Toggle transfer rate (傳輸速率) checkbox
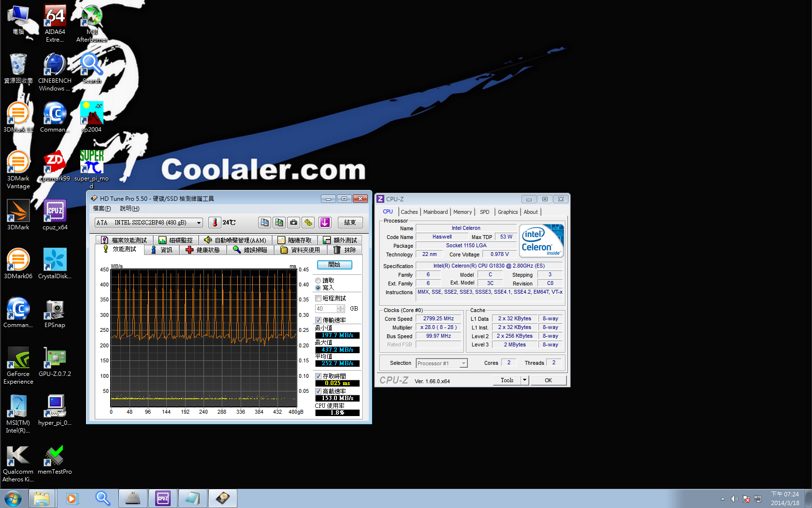The width and height of the screenshot is (812, 508). (x=319, y=320)
